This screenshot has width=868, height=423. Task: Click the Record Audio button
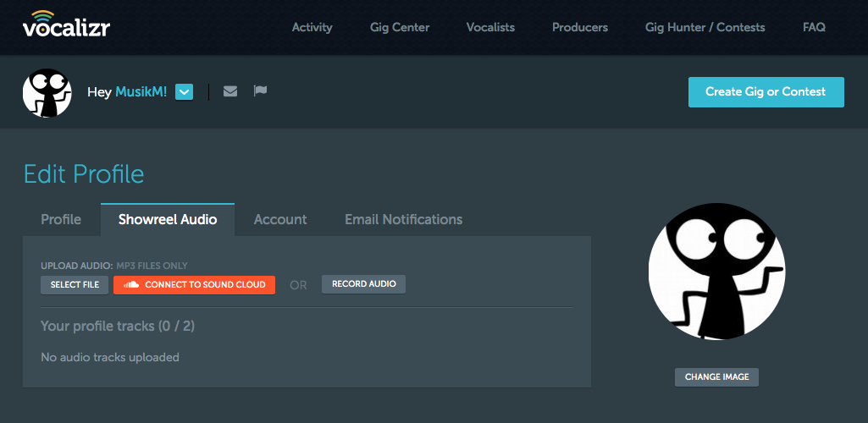[x=363, y=284]
